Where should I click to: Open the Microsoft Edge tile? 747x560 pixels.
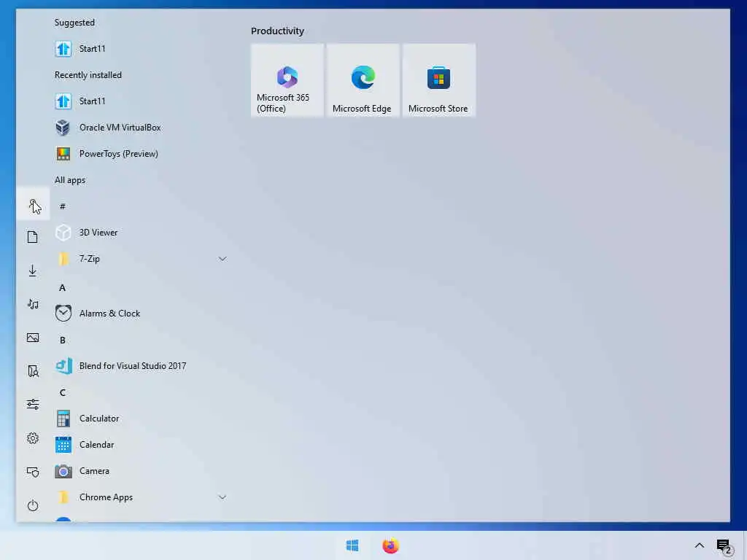tap(363, 80)
